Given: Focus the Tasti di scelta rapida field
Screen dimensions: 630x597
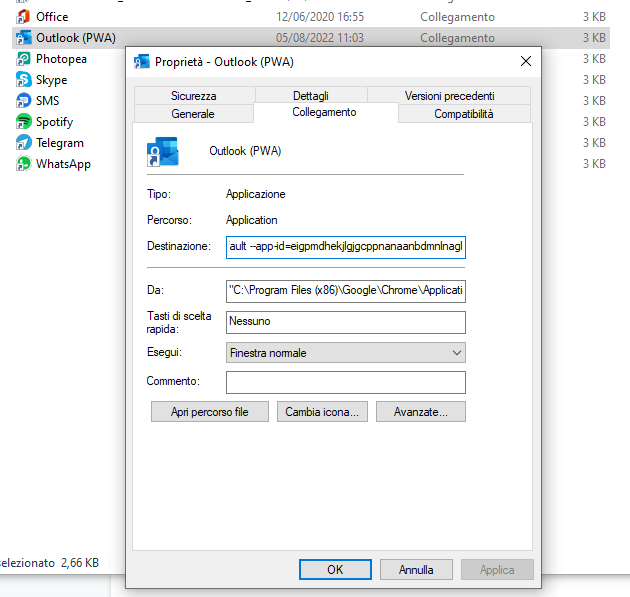Looking at the screenshot, I should (346, 322).
